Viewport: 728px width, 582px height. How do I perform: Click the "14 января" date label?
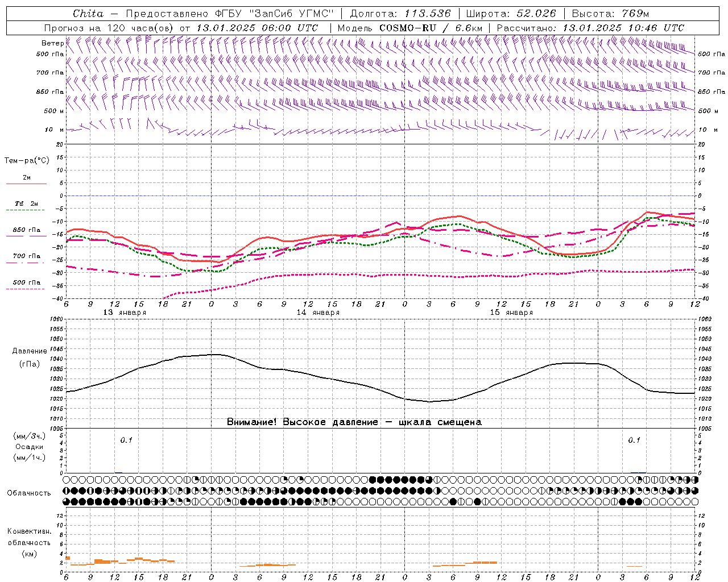[318, 313]
